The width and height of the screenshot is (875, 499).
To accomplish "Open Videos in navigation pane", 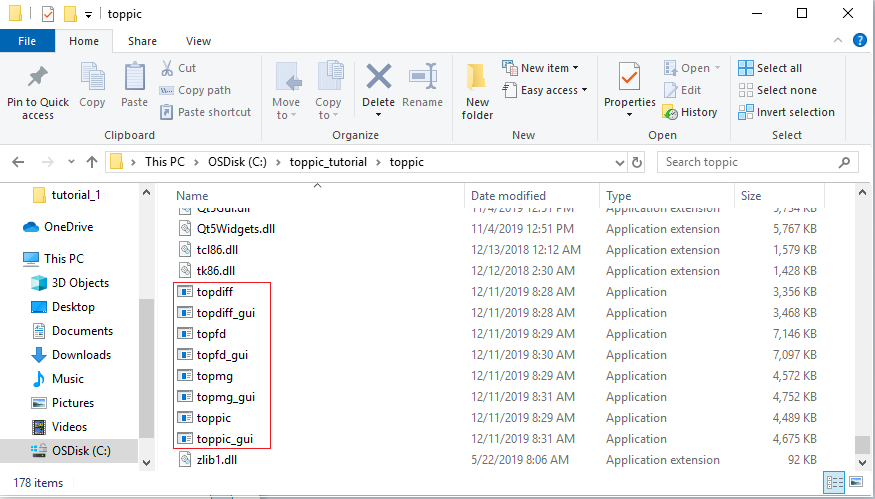I will 59,427.
